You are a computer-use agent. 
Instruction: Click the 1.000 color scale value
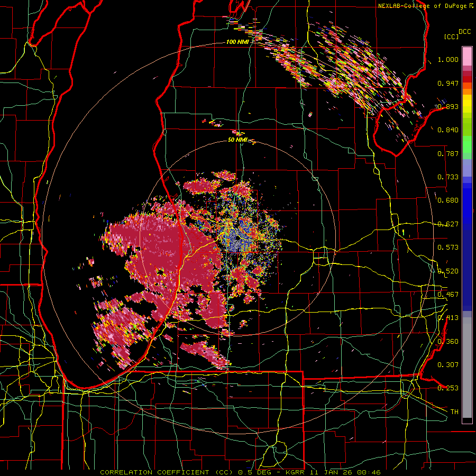point(448,59)
